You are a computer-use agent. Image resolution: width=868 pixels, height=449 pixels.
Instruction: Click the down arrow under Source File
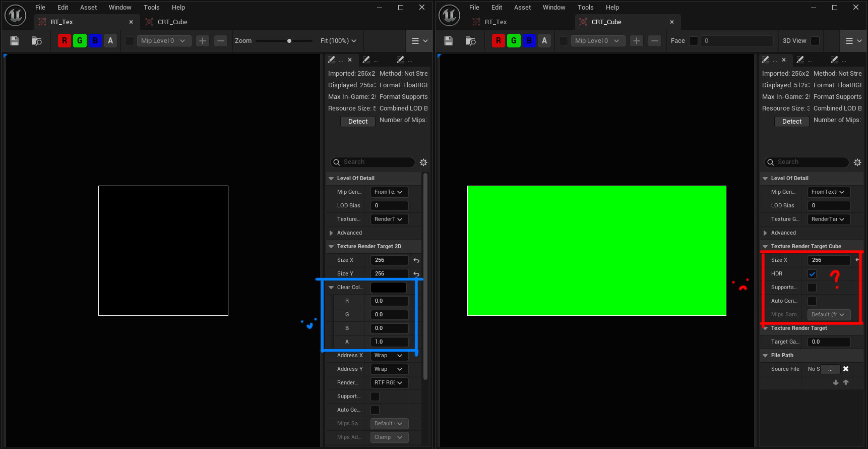click(x=836, y=382)
